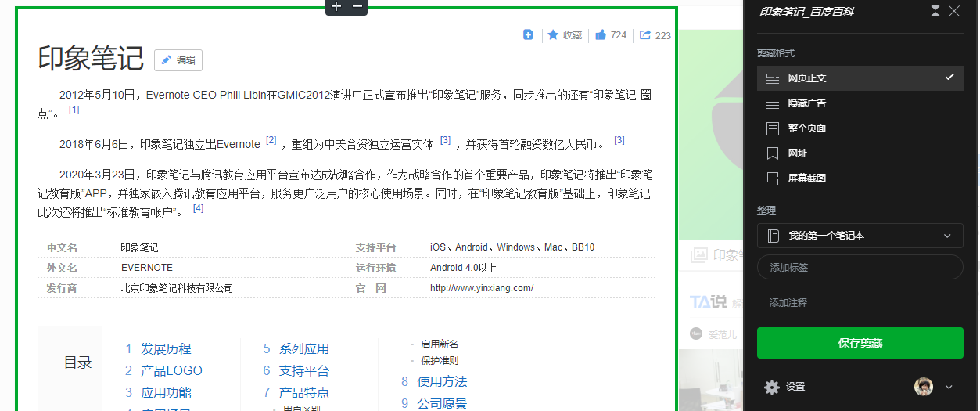Screen dimensions: 980x411
Task: Open reference [2] after Evernote
Action: pyautogui.click(x=271, y=140)
